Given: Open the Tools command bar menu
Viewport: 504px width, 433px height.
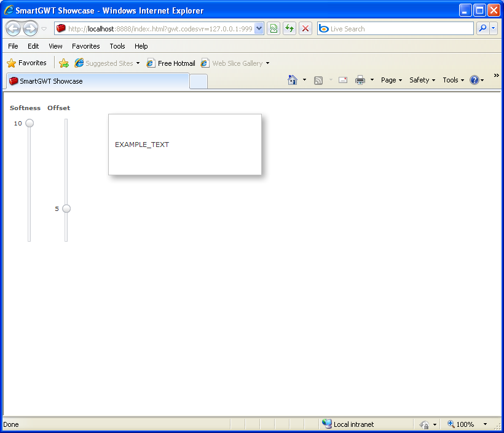Looking at the screenshot, I should (454, 80).
